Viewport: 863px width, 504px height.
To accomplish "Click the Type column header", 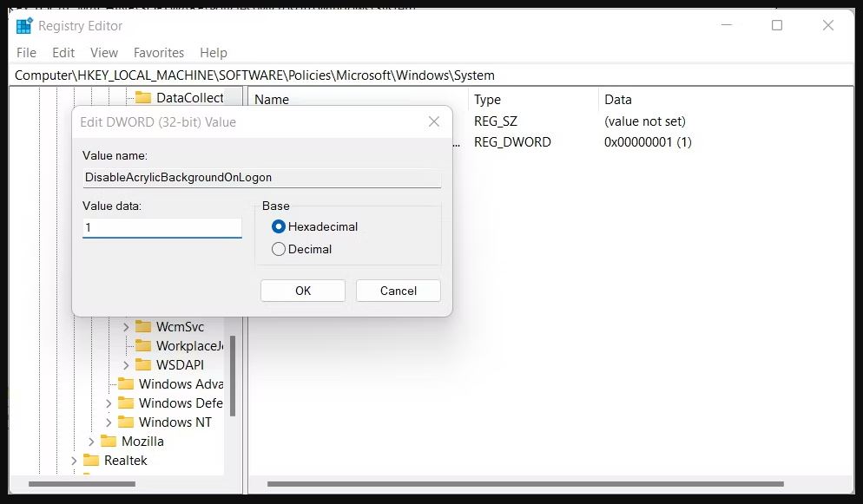I will 488,100.
